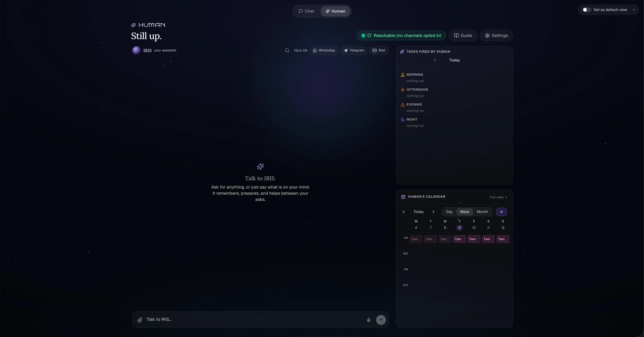
Task: Select Friday 10 in calendar
Action: coord(474,228)
